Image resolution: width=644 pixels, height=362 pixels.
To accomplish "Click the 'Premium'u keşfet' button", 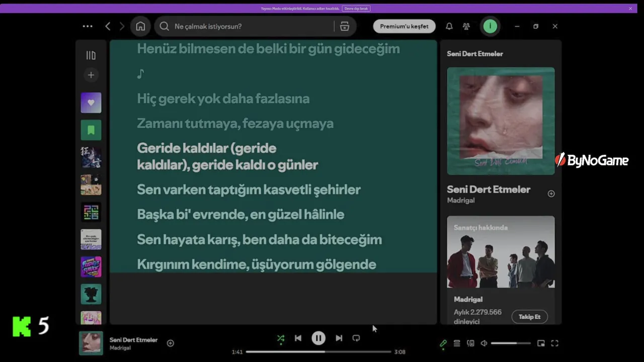I will pyautogui.click(x=405, y=26).
